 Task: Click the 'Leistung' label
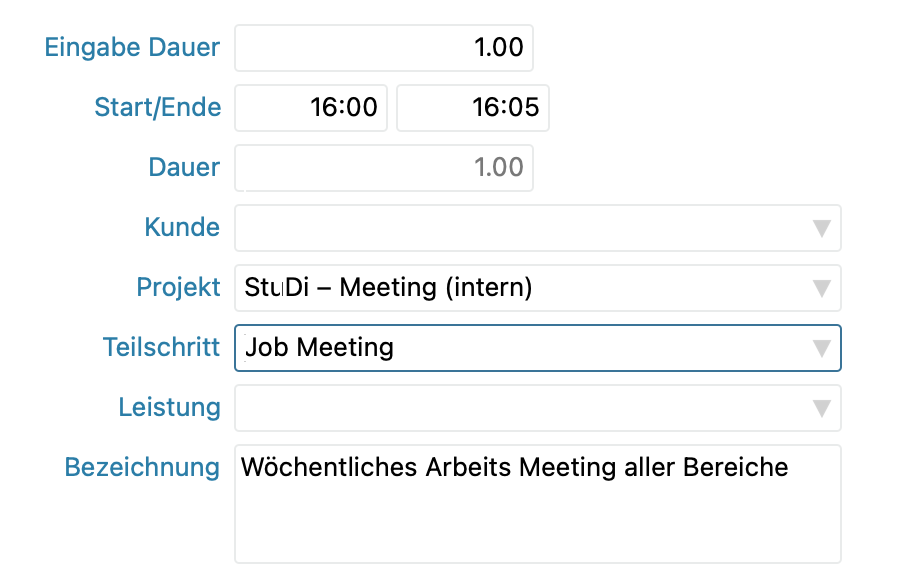pyautogui.click(x=169, y=408)
